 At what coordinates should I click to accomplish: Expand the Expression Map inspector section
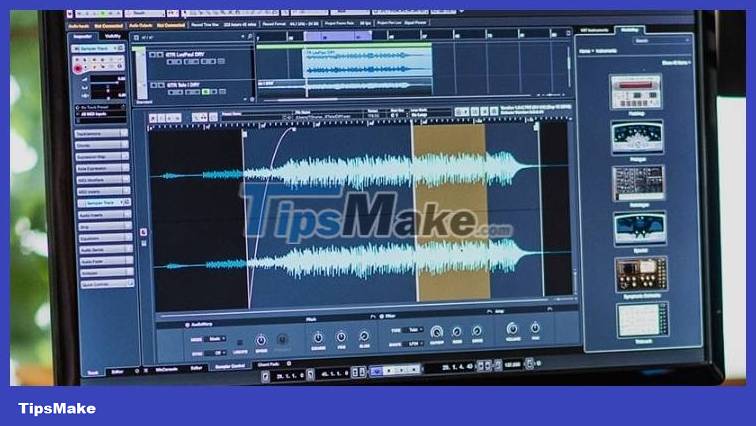pos(102,157)
